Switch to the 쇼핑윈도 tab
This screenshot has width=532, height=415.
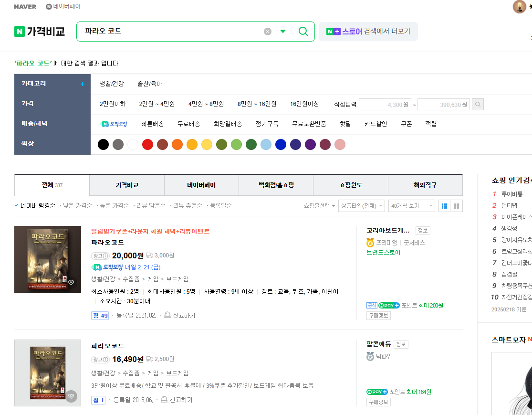coord(351,185)
